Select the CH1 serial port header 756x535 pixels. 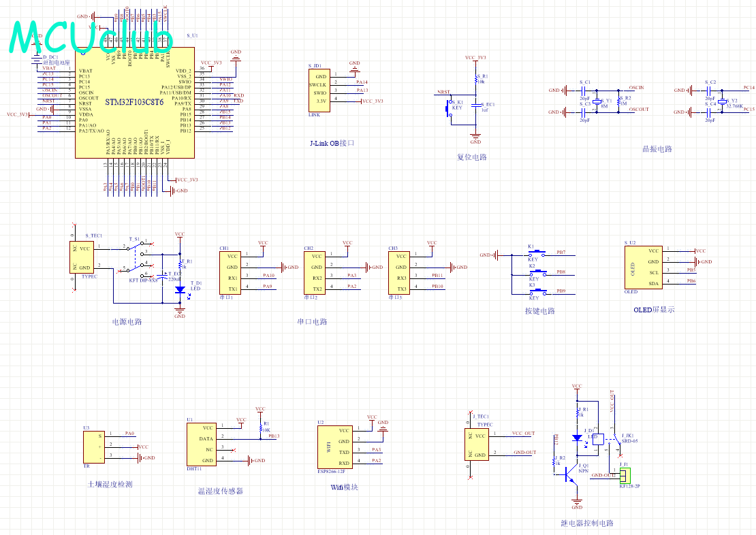tap(230, 272)
